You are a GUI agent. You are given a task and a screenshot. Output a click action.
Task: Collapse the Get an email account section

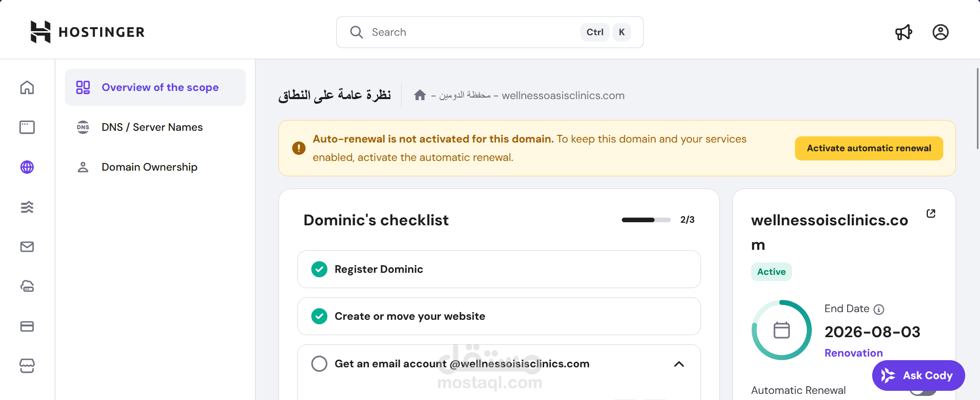(x=679, y=364)
